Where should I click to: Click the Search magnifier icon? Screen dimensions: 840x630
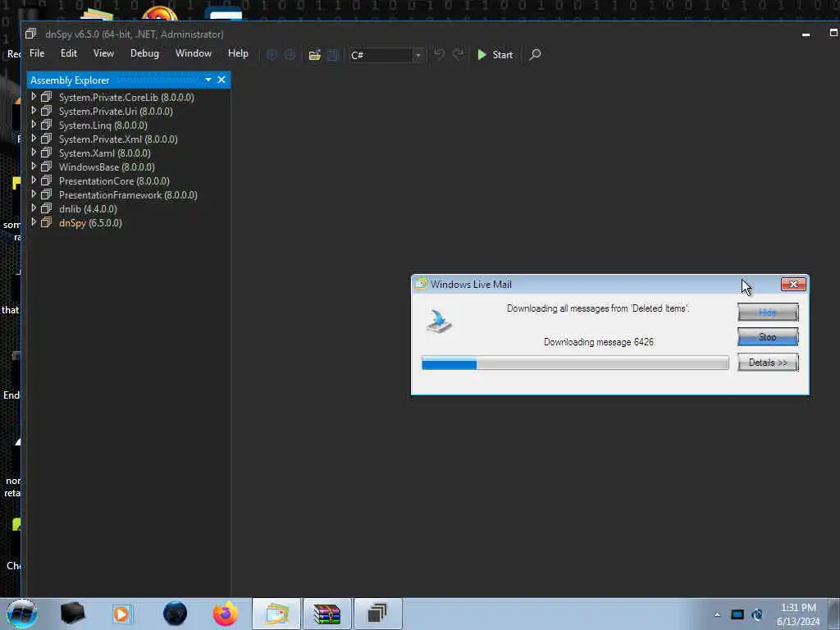click(x=535, y=55)
